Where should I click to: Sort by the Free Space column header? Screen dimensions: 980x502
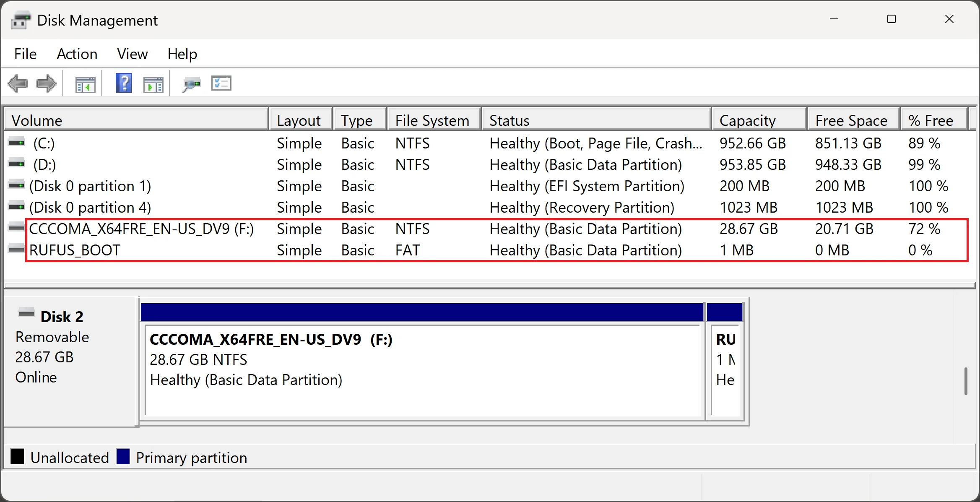point(854,120)
